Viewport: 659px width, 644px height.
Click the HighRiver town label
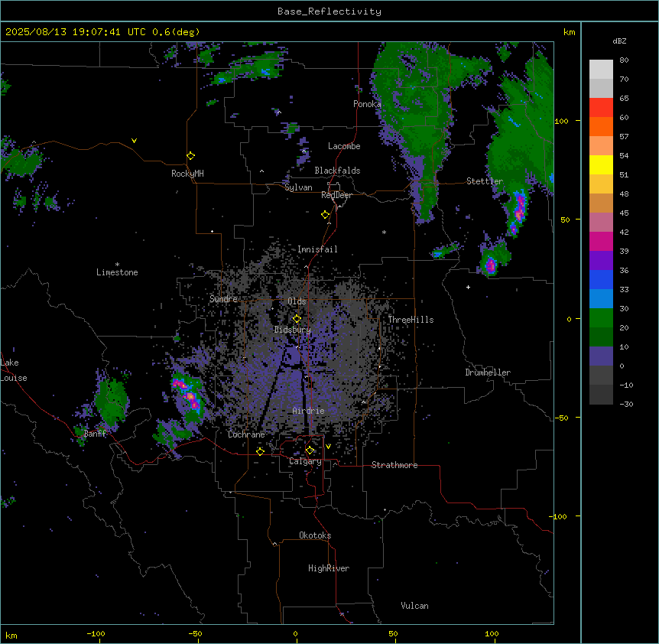[x=329, y=568]
